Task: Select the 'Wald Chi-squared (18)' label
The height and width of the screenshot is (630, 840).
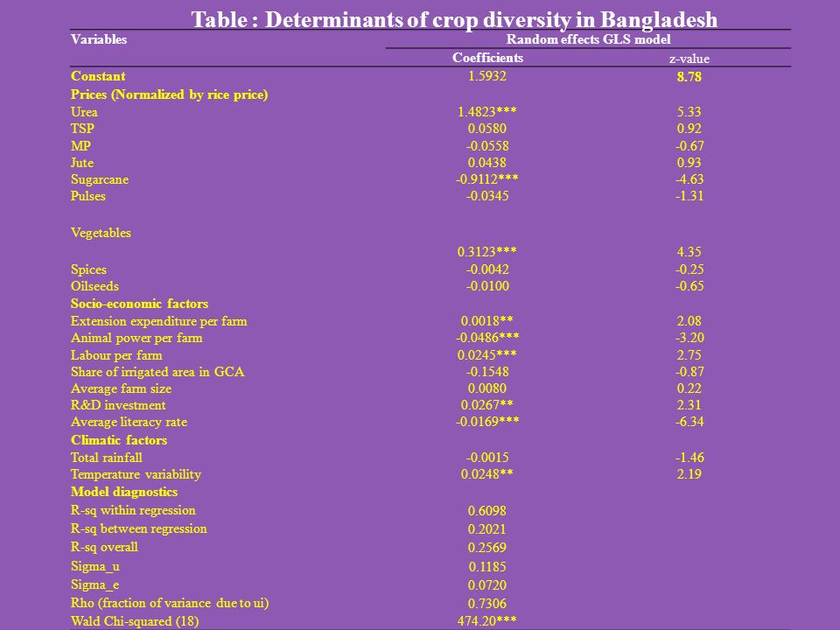Action: tap(135, 621)
